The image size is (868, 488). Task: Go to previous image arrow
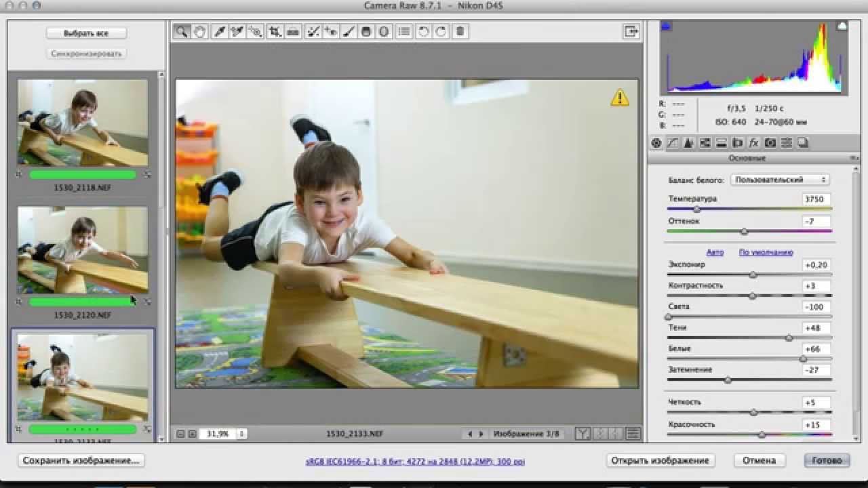470,434
